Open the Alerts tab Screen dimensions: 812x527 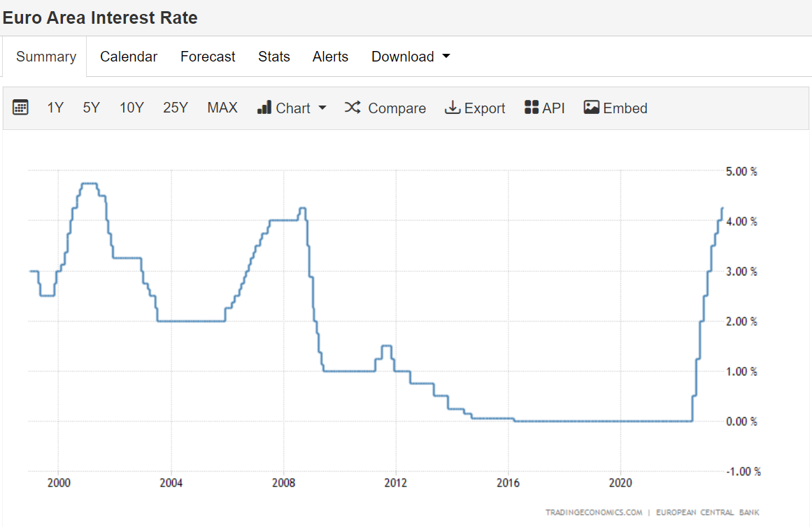(330, 57)
